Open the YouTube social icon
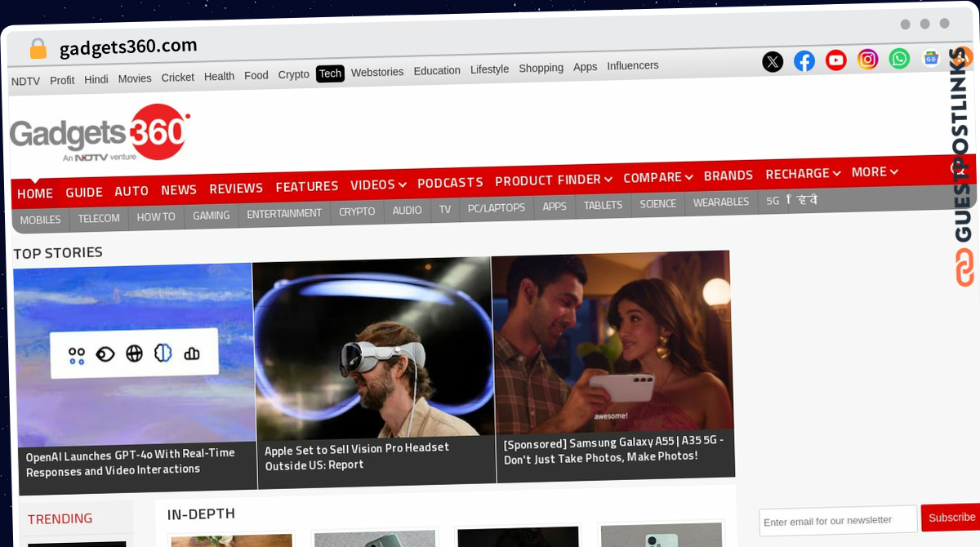Screen dimensions: 980x547 836,60
